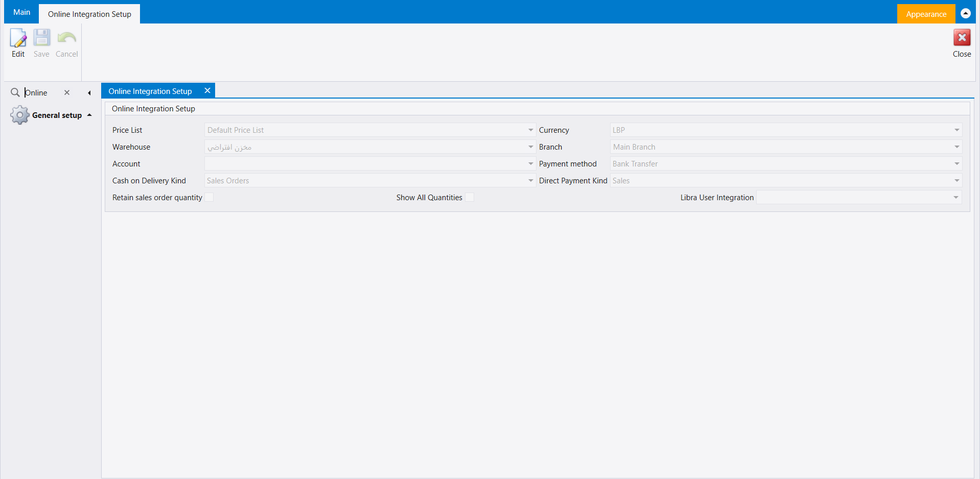Clear the search box with the X
Viewport: 980px width, 479px height.
67,92
